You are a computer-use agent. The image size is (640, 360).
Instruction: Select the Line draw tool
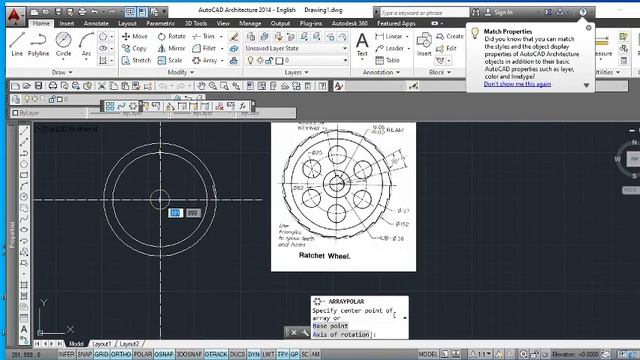[17, 44]
